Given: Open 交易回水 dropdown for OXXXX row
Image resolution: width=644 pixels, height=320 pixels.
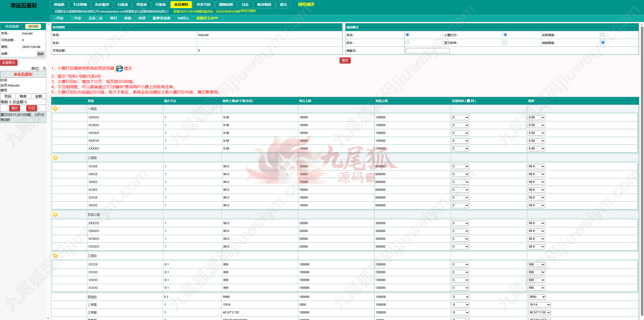Looking at the screenshot, I should tap(460, 117).
